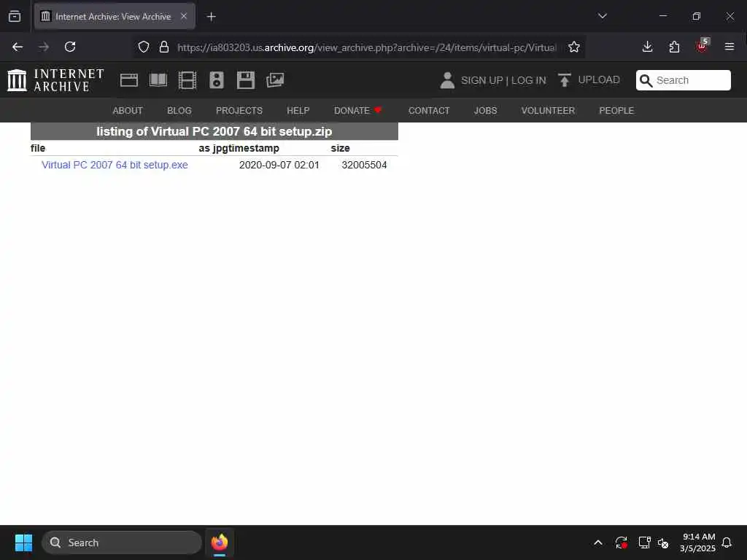
Task: Click the timestamp 2020-09-07 02:01
Action: 279,165
